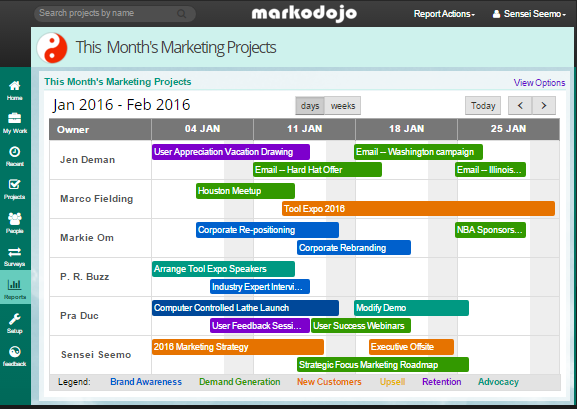Open Arrange Tool Expo Speakers bar
The height and width of the screenshot is (409, 577).
[223, 269]
